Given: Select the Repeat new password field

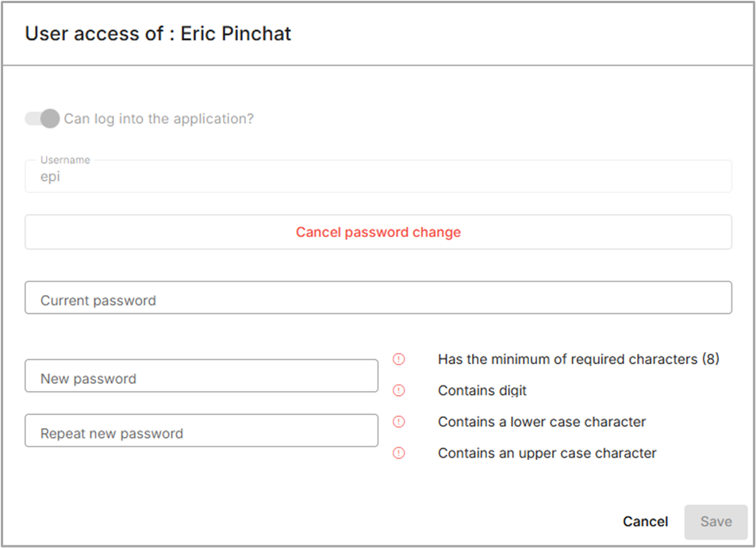Looking at the screenshot, I should (201, 433).
